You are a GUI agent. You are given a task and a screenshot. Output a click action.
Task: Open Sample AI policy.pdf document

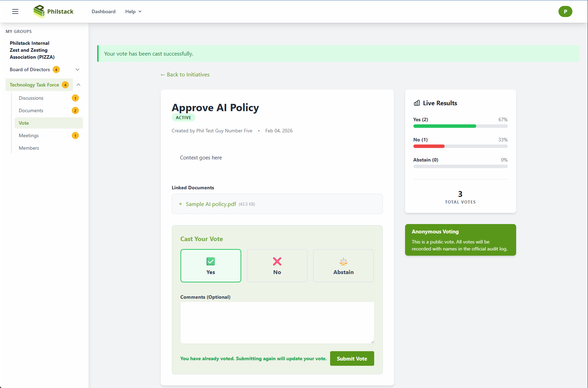tap(211, 204)
